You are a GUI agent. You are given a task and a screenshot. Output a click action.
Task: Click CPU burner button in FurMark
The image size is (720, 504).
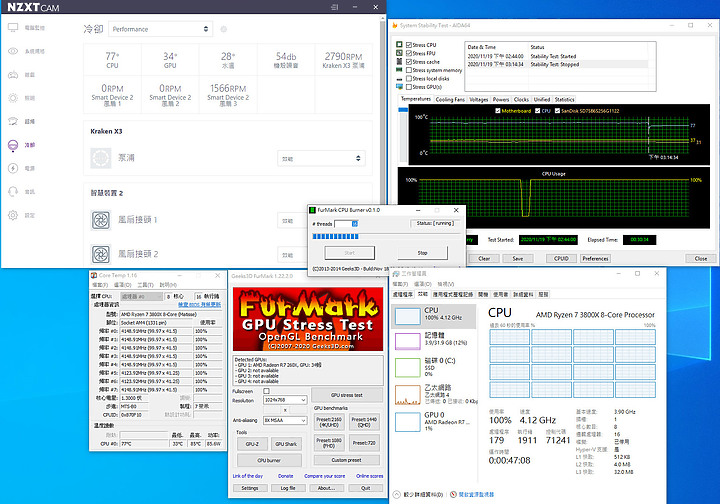(269, 460)
